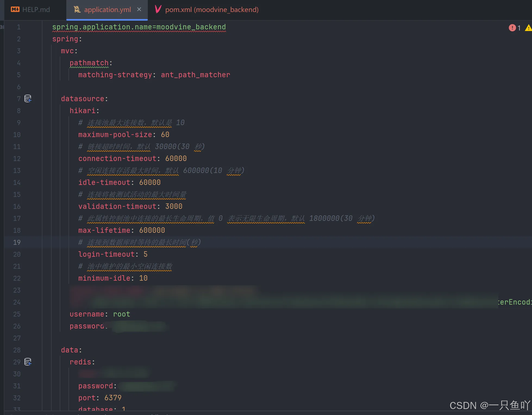Click the ant_path_matcher value
Image resolution: width=532 pixels, height=415 pixels.
point(195,75)
